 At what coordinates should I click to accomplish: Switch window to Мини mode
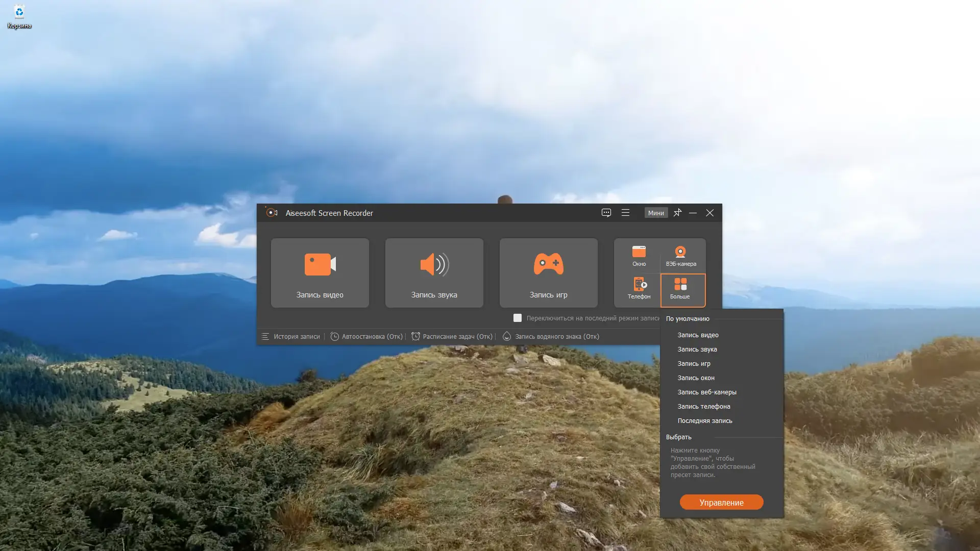click(x=656, y=213)
